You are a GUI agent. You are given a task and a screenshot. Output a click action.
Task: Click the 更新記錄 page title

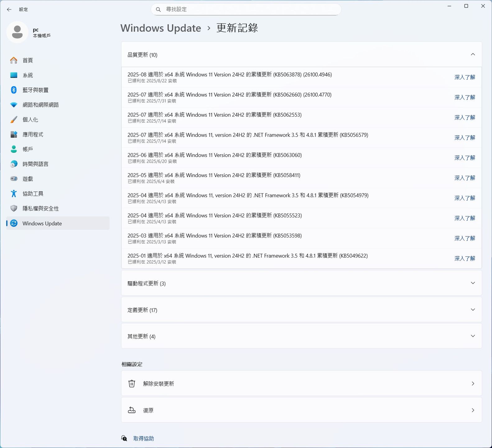click(237, 28)
